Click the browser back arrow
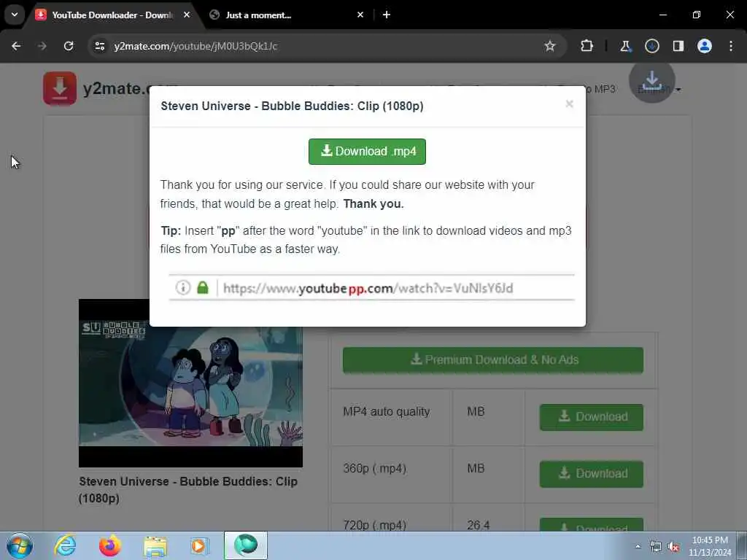Viewport: 747px width, 560px height. pos(16,46)
